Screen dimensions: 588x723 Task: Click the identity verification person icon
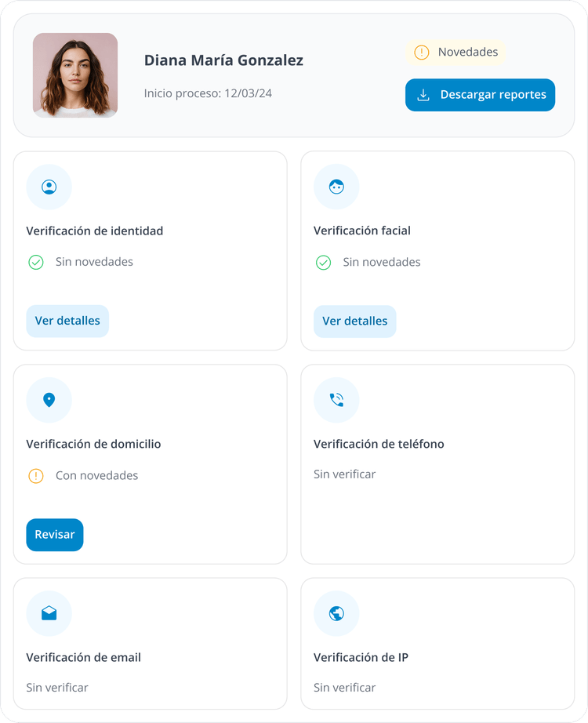49,187
